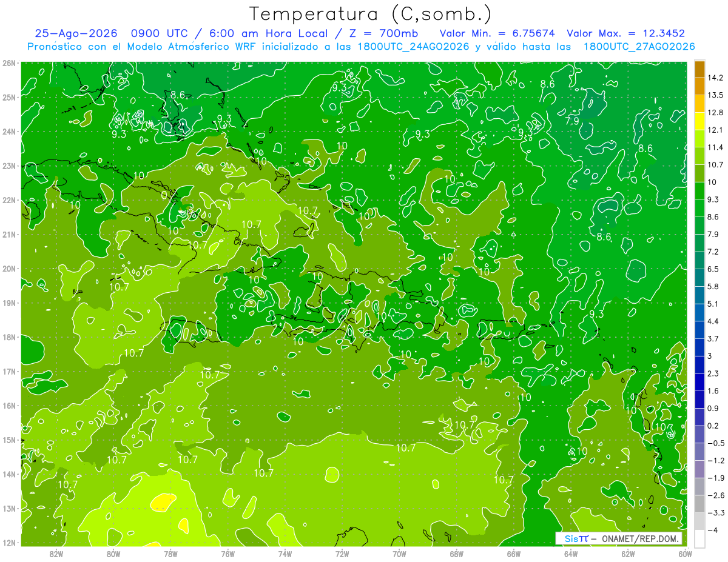Pick the gold swatch between 12.8 and 13.5
Image resolution: width=728 pixels, height=562 pixels.
click(699, 104)
